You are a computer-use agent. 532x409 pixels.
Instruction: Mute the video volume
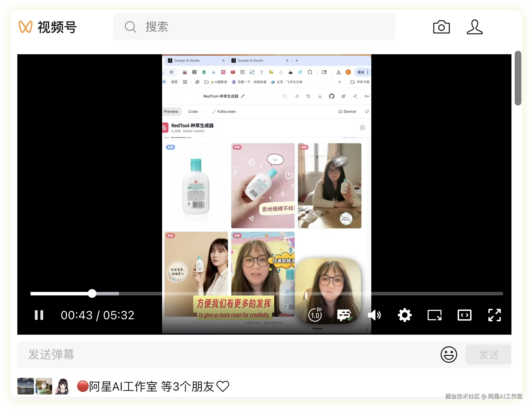[x=374, y=315]
